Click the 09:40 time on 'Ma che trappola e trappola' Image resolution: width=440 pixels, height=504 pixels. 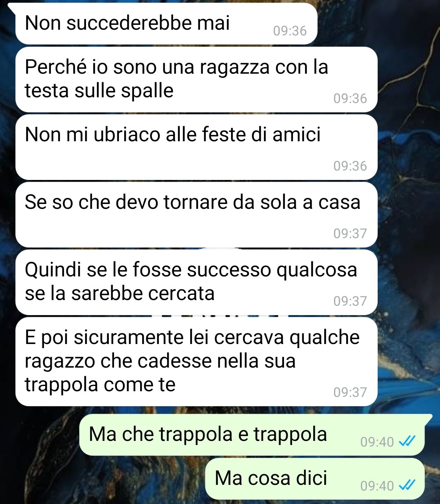pos(377,442)
